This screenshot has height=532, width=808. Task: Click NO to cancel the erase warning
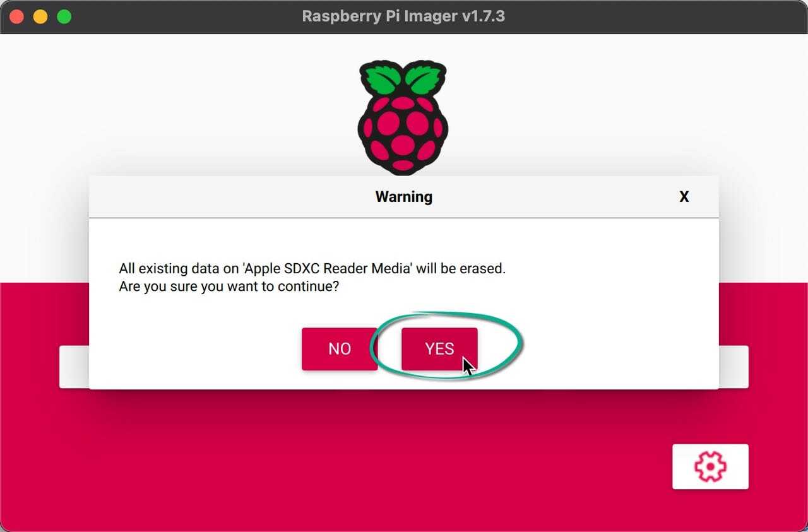(340, 349)
